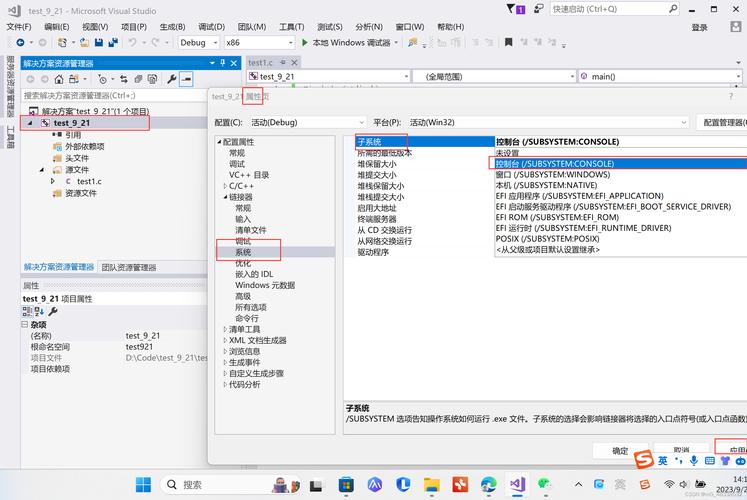
Task: Click the Solution Explorer search field
Action: (x=114, y=95)
